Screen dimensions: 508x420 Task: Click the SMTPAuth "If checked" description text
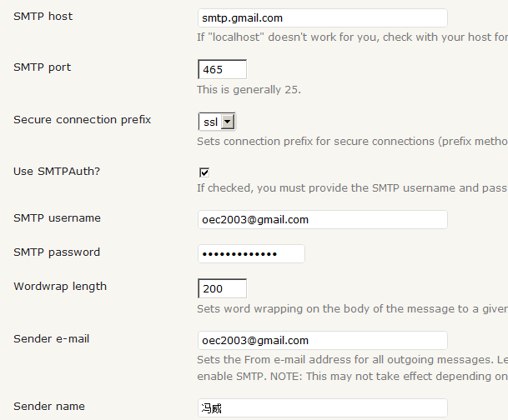(x=351, y=188)
